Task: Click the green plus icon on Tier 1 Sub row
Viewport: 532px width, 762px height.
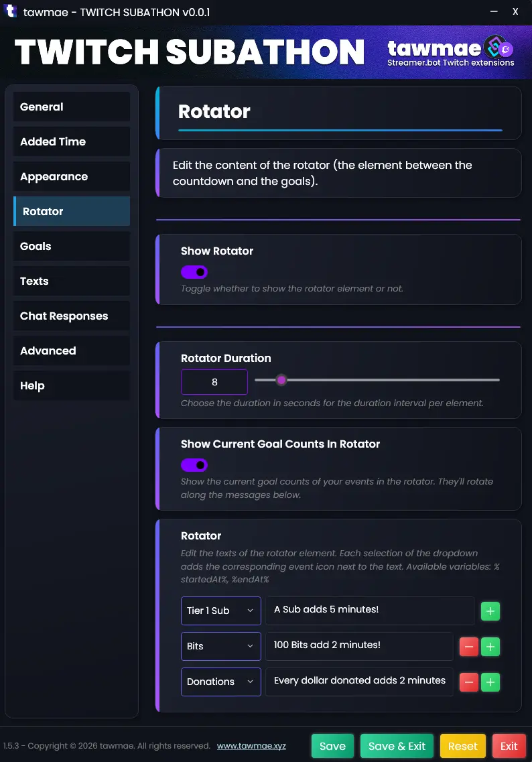Action: pyautogui.click(x=490, y=611)
